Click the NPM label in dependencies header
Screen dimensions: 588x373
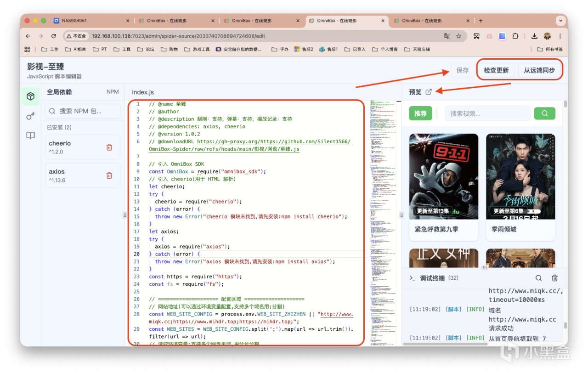[x=113, y=92]
